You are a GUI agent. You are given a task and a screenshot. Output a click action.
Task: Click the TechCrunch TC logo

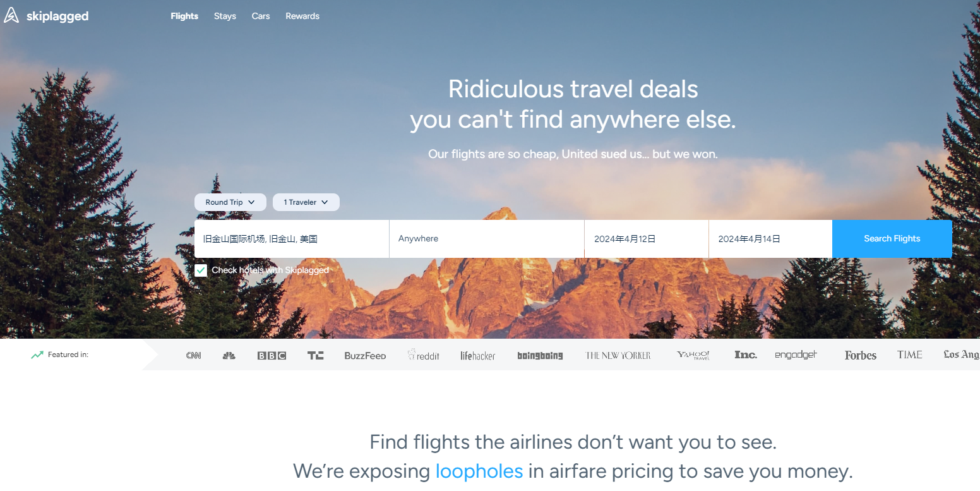click(315, 356)
